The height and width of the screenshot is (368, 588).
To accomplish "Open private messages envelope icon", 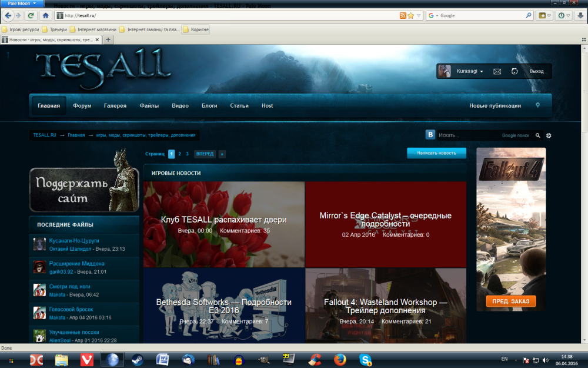I will click(x=497, y=71).
